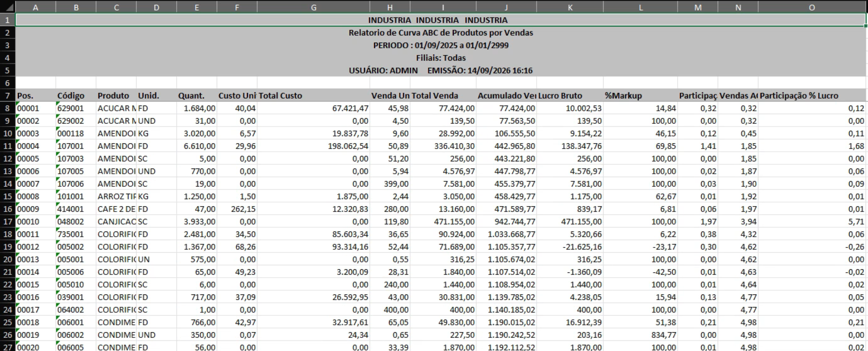Select the total custo cell 198.062,54
Screen dimensions: 868x351
[x=313, y=146]
